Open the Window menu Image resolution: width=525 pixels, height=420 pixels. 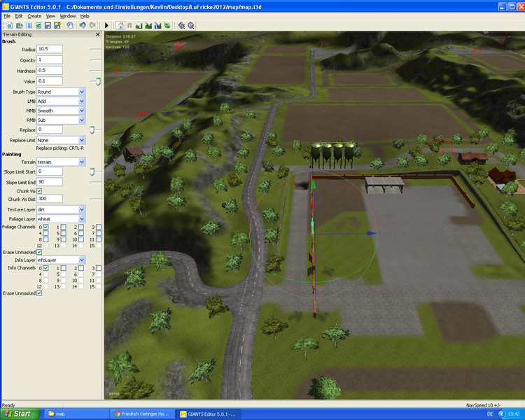click(68, 16)
